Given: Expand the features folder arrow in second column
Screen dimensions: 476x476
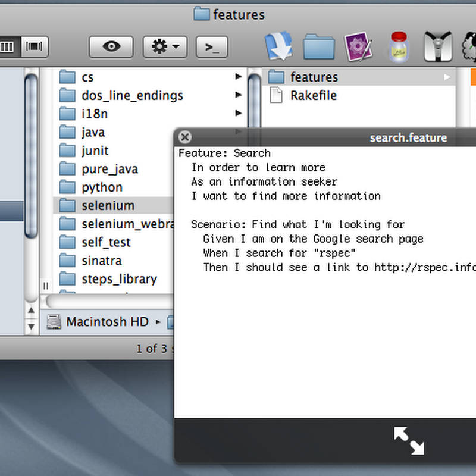Looking at the screenshot, I should click(x=447, y=77).
